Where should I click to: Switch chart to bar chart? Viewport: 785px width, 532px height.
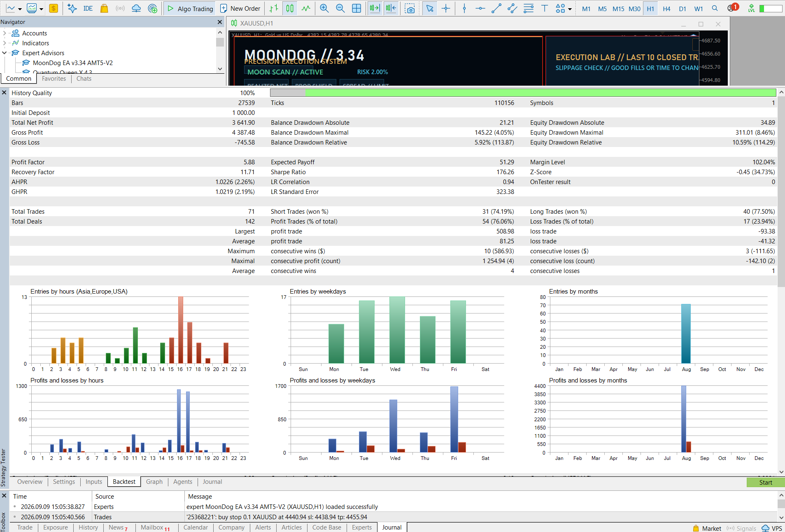tap(274, 8)
